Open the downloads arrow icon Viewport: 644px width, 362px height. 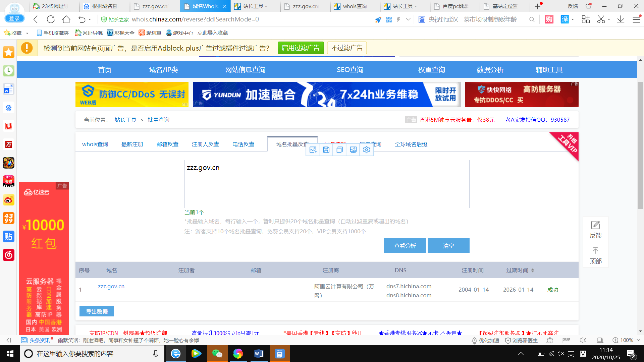tap(621, 19)
